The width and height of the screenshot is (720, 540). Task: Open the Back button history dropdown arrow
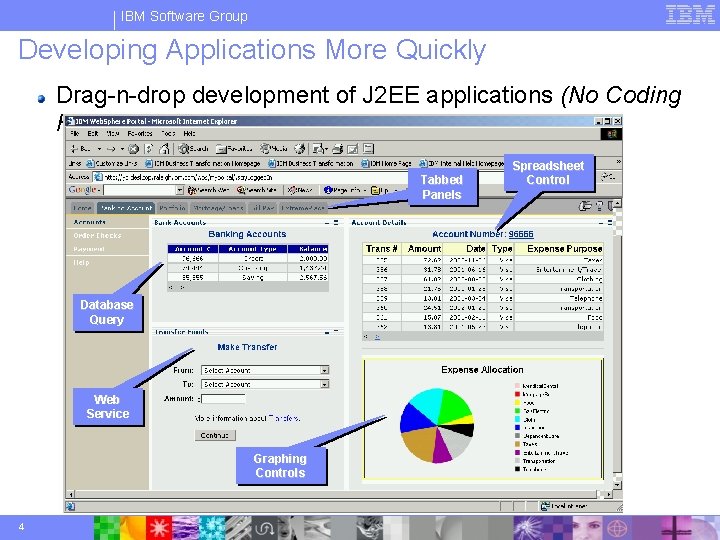(99, 149)
